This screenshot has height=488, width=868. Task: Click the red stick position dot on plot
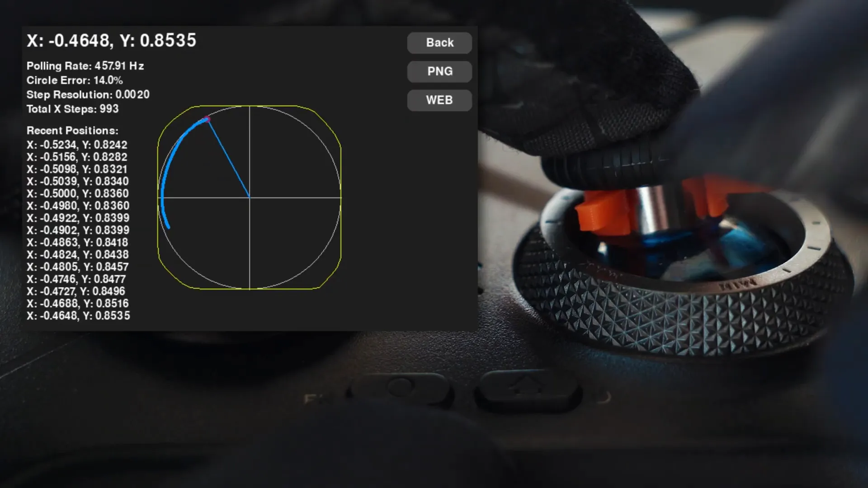click(x=207, y=119)
